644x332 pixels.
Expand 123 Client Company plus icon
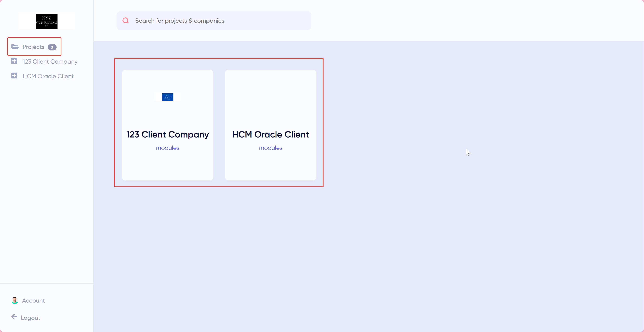[x=14, y=61]
